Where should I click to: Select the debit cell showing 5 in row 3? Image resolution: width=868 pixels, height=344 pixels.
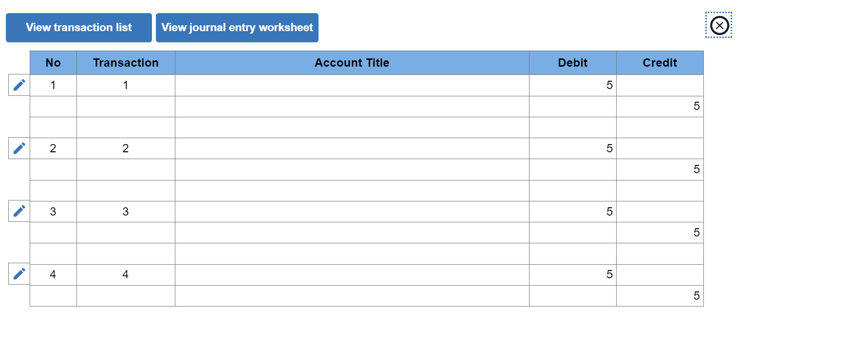pos(572,211)
